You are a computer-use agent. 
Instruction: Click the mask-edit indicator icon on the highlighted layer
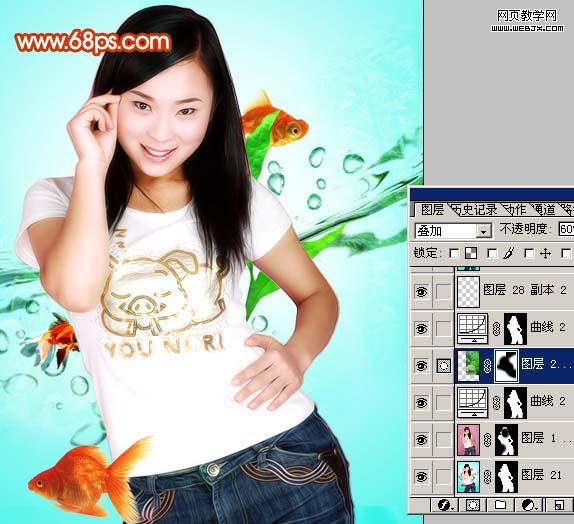[x=444, y=366]
